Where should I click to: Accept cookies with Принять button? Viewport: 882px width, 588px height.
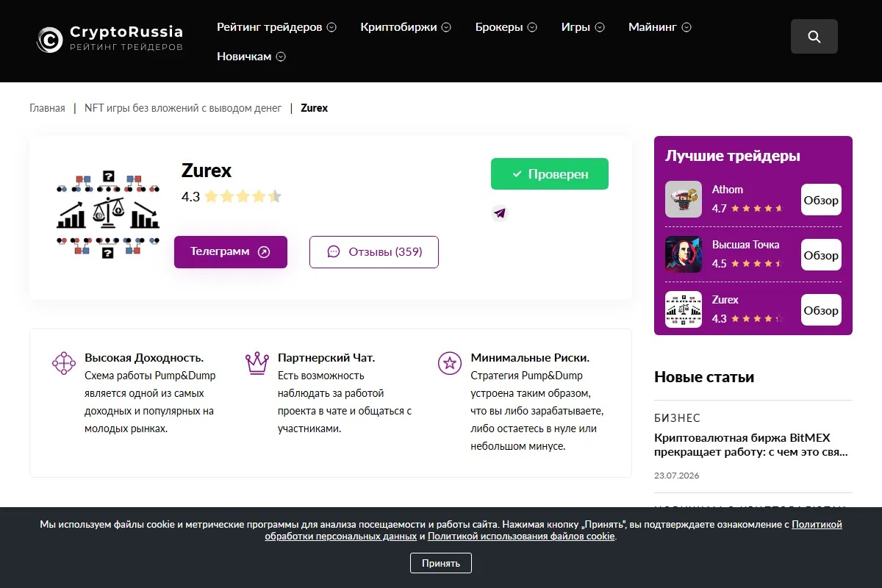(x=441, y=563)
